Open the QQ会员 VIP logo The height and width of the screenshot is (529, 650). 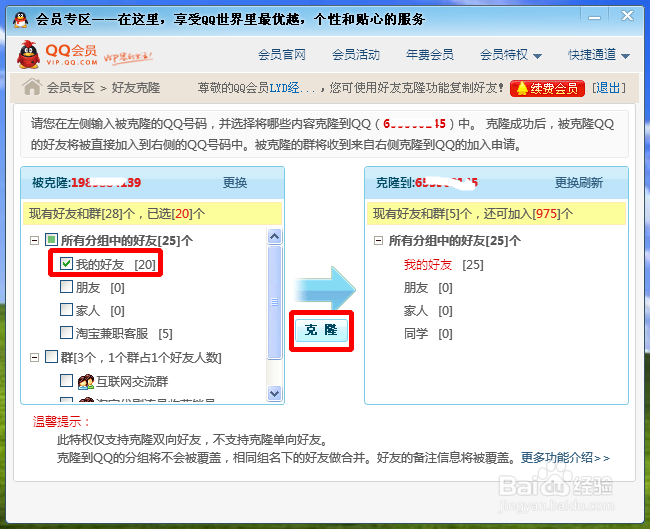58,55
